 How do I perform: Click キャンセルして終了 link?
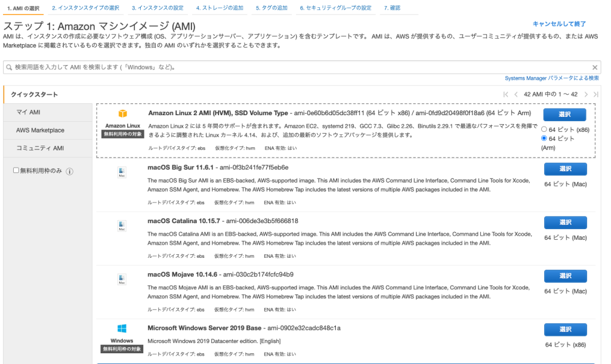click(x=559, y=24)
